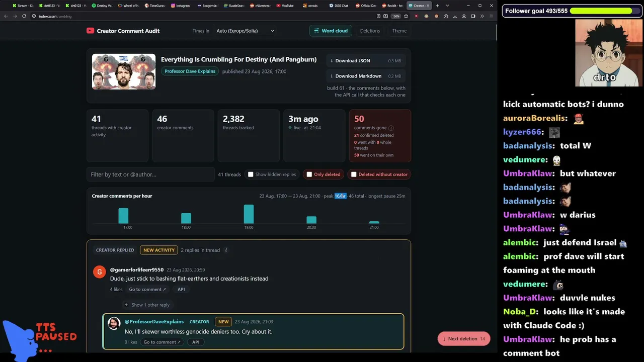This screenshot has width=644, height=362.
Task: Close the Creator tab with its X
Action: click(428, 6)
